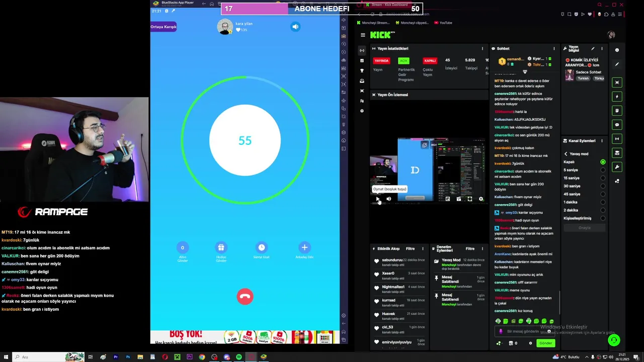Enter fullscreen on the stream preview
Viewport: 644px width, 362px height.
[470, 199]
